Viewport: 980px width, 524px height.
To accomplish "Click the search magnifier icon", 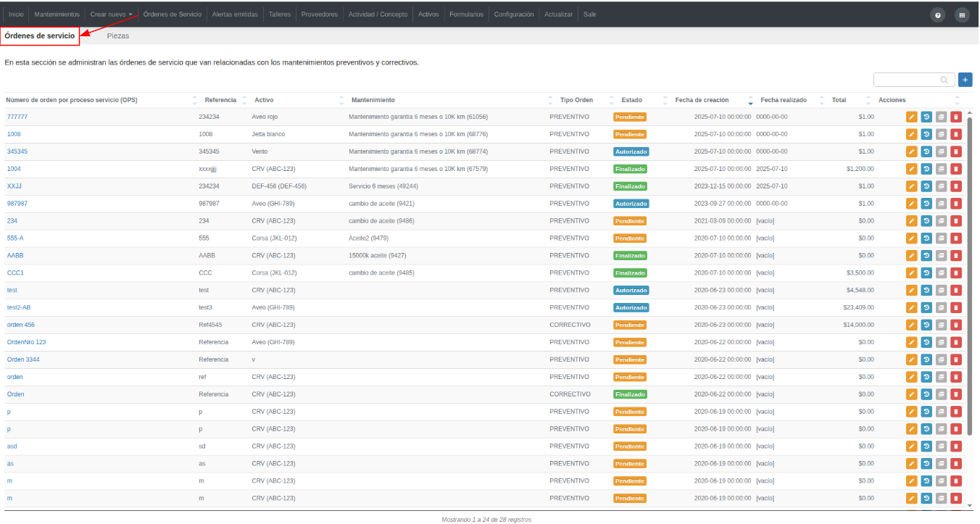I will coord(944,80).
